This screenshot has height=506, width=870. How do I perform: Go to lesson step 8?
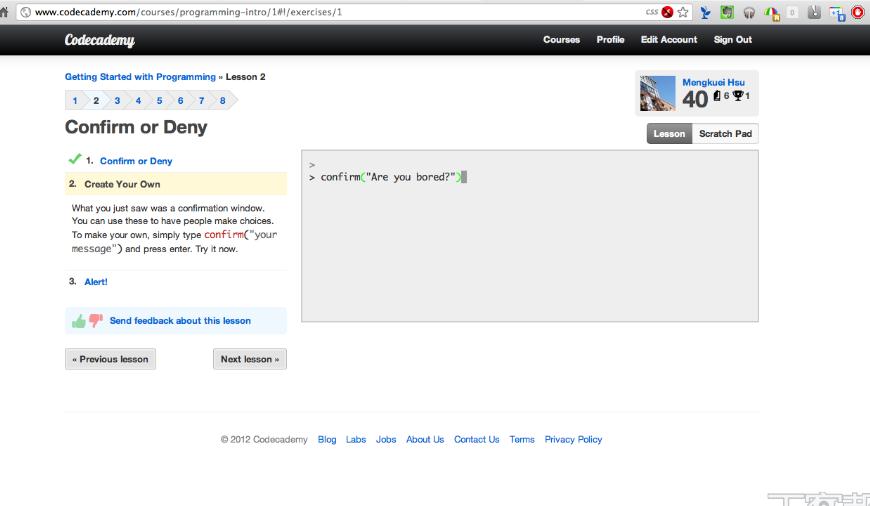222,100
